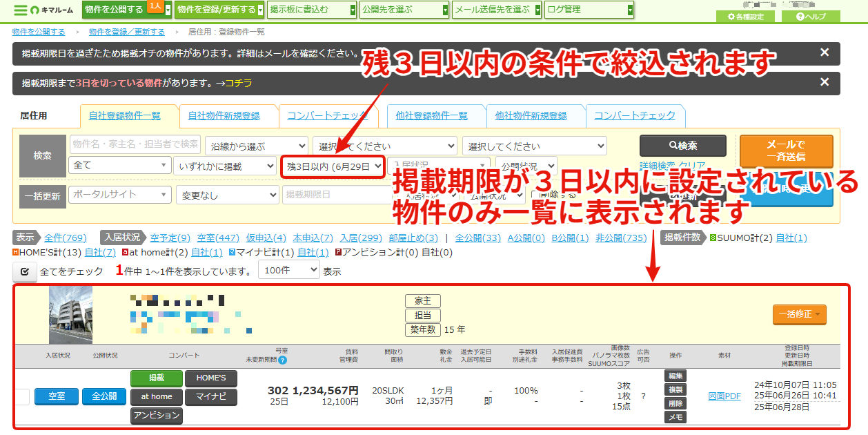Click the キマルーム logo
The image size is (868, 435).
coord(53,10)
